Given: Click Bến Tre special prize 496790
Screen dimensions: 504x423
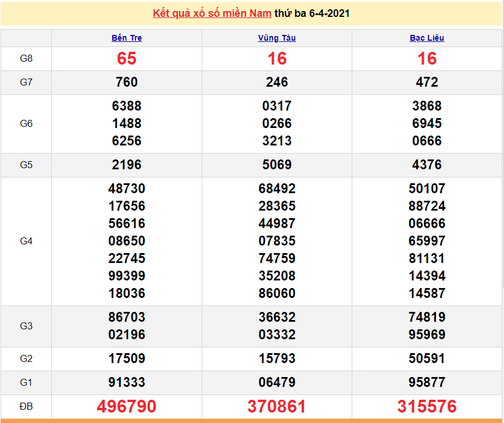Looking at the screenshot, I should coord(127,406).
